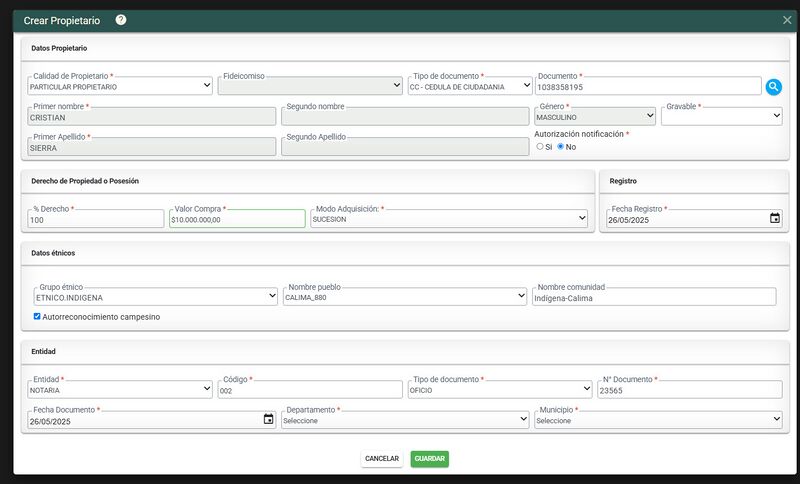The image size is (800, 484).
Task: Choose a Departamento from the dropdown
Action: pyautogui.click(x=404, y=421)
